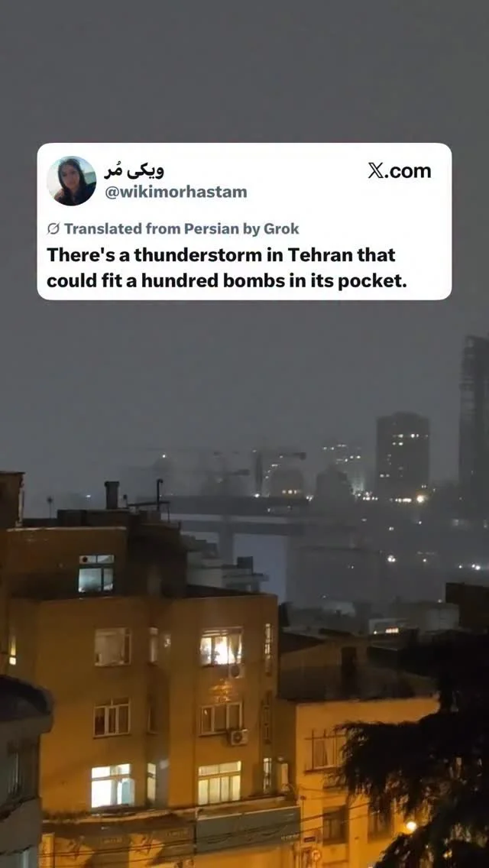This screenshot has width=489, height=868.
Task: Click the brightest lit window on the tan building
Action: 221,646
